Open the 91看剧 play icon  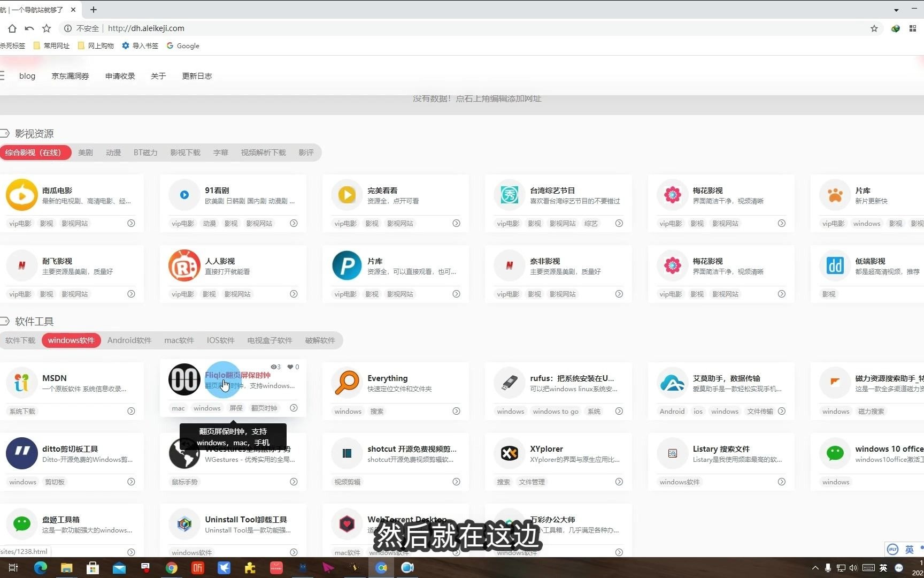coord(184,195)
